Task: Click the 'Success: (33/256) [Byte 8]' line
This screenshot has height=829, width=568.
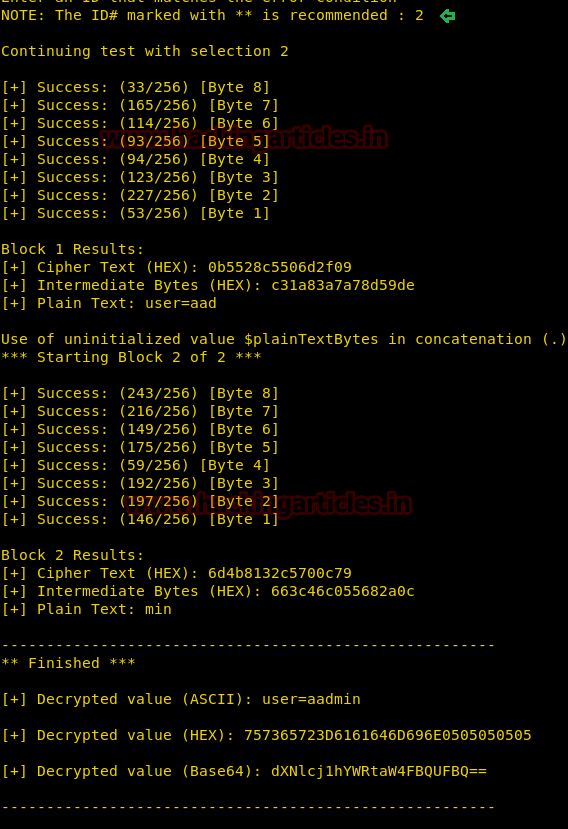Action: pyautogui.click(x=136, y=87)
